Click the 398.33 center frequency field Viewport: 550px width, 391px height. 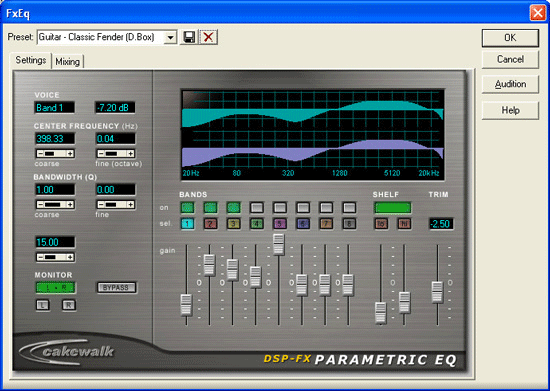coord(55,139)
